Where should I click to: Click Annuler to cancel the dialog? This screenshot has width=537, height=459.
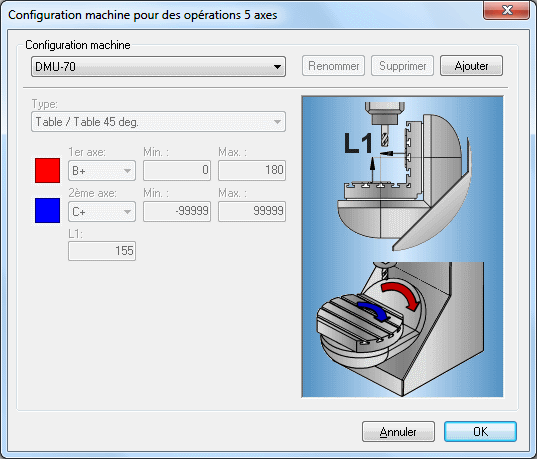[x=398, y=432]
